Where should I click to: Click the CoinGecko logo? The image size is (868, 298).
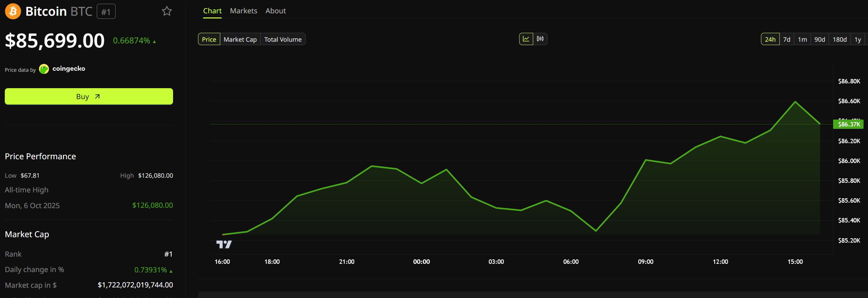pos(44,69)
